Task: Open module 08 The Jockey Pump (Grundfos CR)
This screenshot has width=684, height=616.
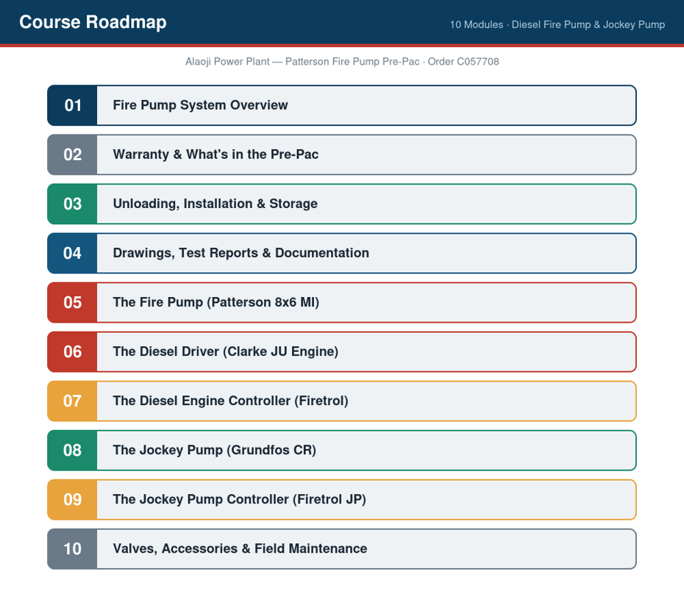Action: pyautogui.click(x=341, y=451)
